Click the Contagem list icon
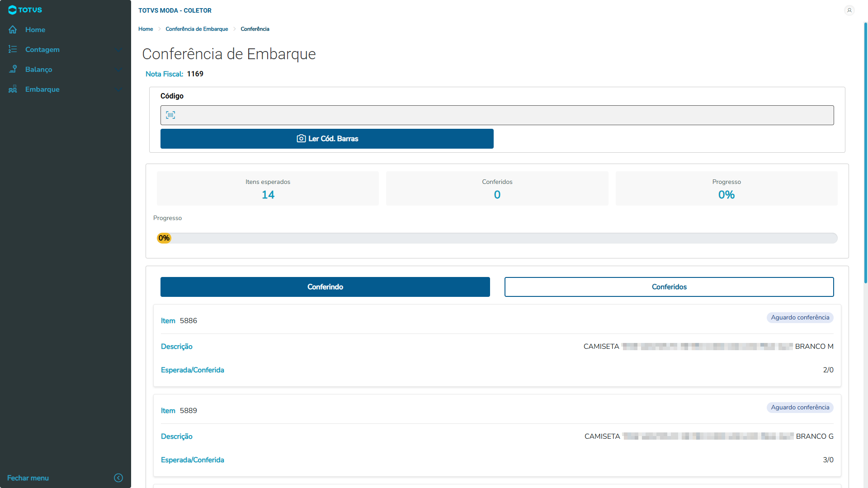This screenshot has width=868, height=488. click(x=13, y=50)
